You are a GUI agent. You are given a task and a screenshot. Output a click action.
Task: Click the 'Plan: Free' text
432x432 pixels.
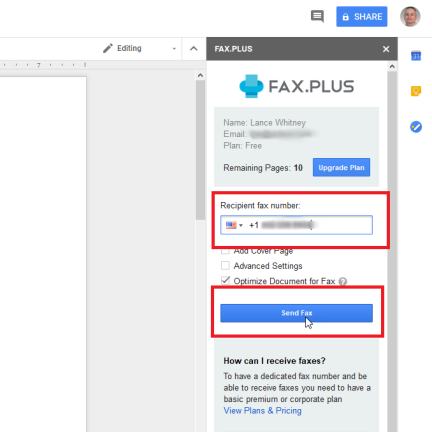(x=242, y=146)
